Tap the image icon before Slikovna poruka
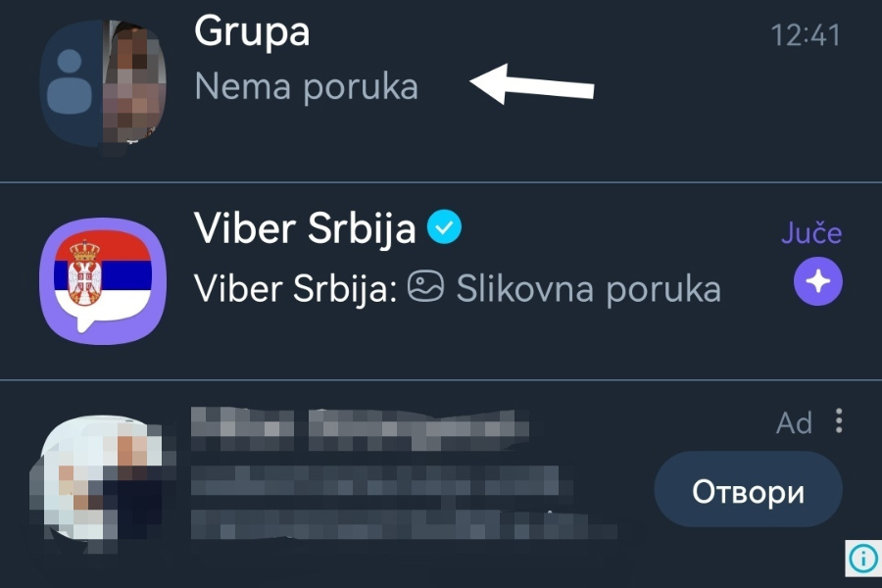The image size is (882, 588). 425,286
